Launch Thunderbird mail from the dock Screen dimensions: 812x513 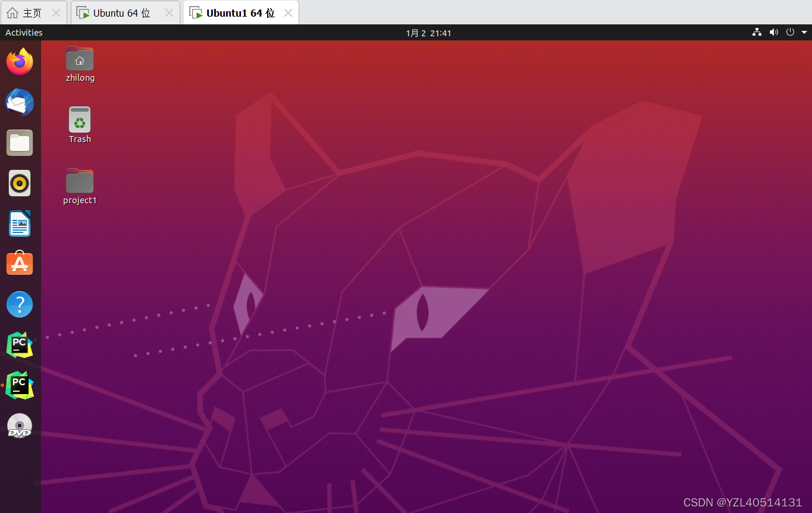[x=20, y=102]
